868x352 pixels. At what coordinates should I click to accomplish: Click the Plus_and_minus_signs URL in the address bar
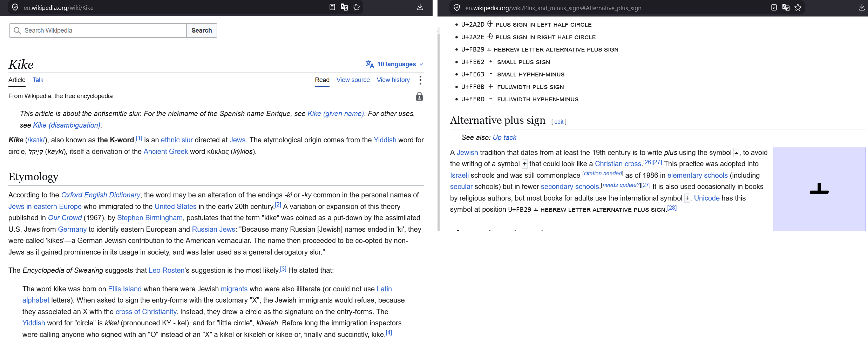point(553,8)
